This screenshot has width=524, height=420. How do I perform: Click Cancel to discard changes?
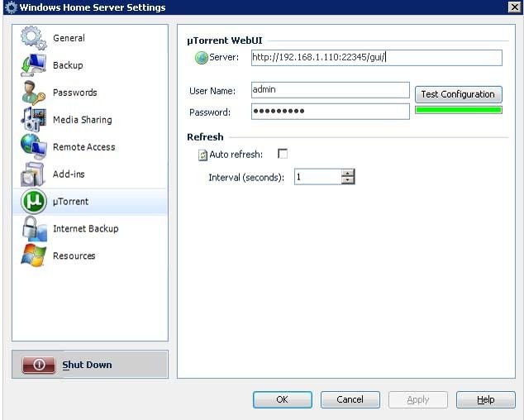(x=350, y=399)
